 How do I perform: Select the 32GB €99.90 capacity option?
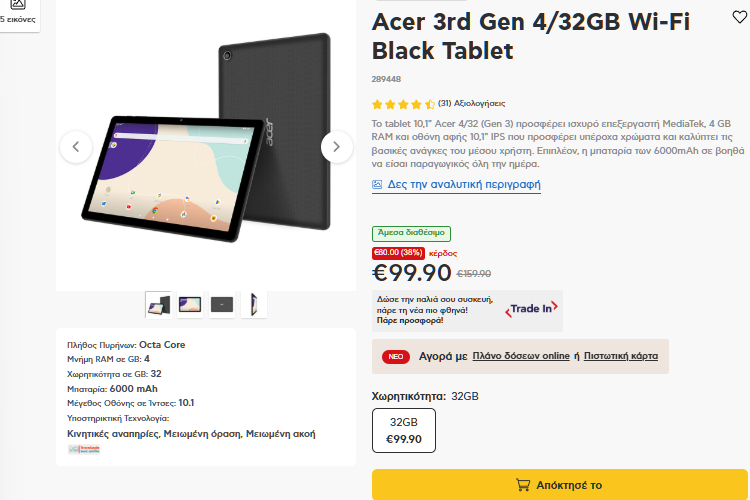pyautogui.click(x=404, y=430)
